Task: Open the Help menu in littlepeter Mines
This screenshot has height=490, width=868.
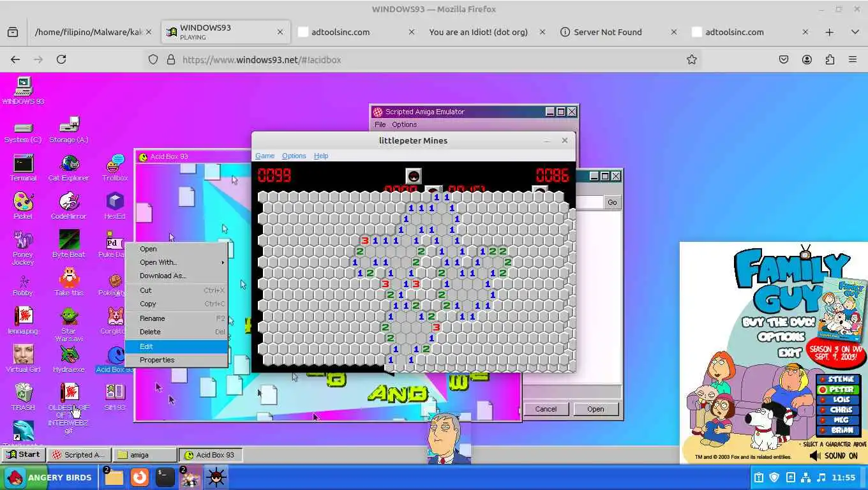Action: (321, 156)
